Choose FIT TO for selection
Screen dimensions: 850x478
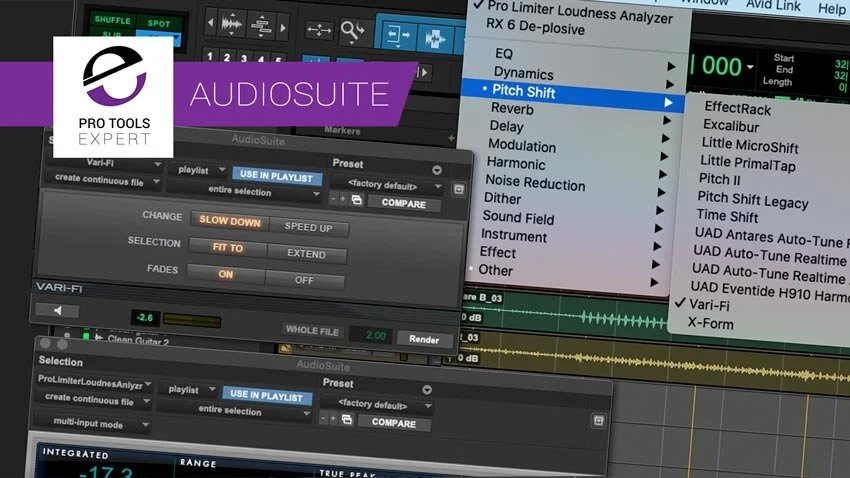[228, 248]
